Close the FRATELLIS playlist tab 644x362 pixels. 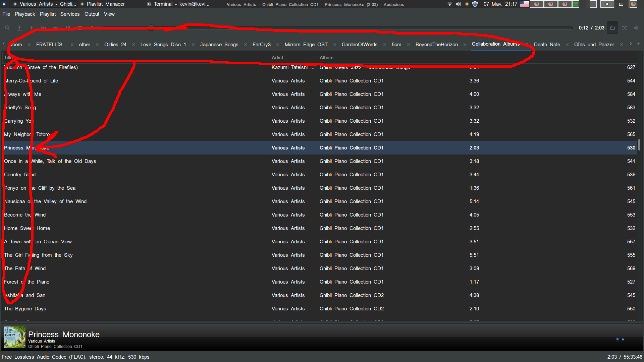click(72, 45)
